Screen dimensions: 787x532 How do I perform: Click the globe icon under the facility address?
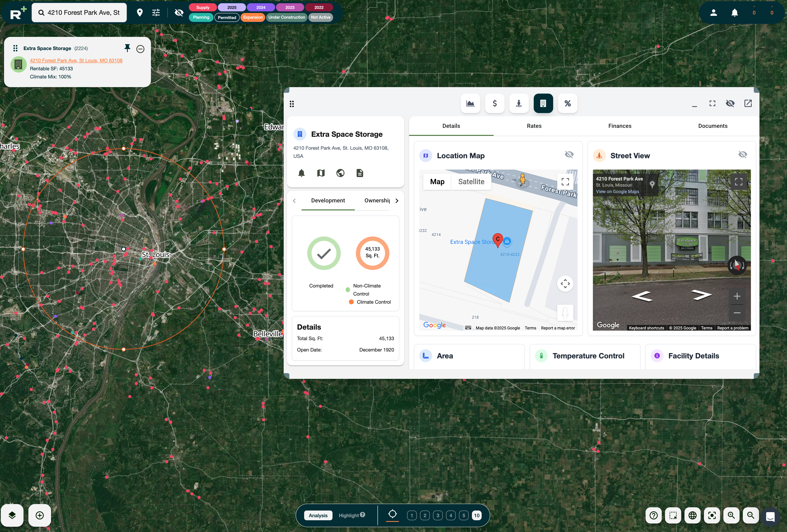(x=340, y=173)
